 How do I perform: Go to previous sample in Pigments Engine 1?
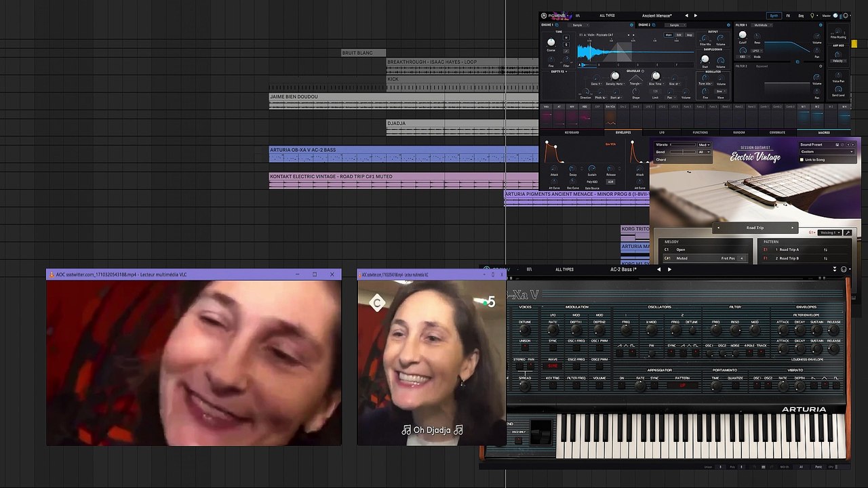pos(628,35)
